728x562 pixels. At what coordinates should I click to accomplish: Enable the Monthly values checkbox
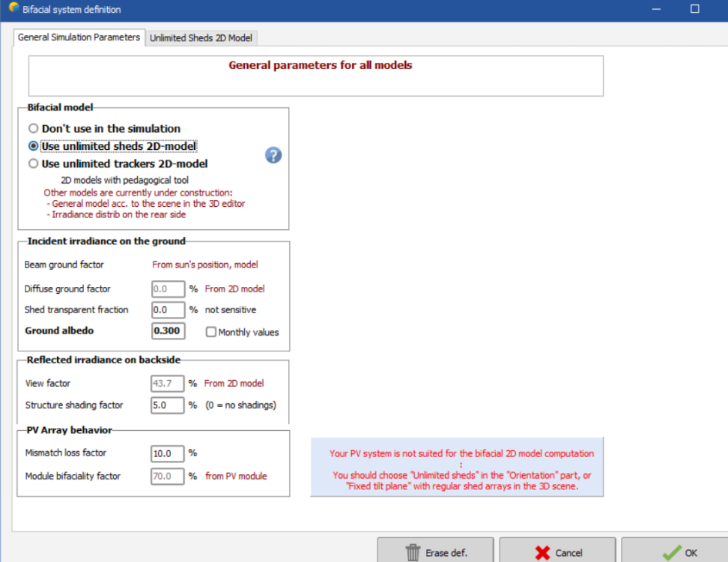(x=211, y=332)
